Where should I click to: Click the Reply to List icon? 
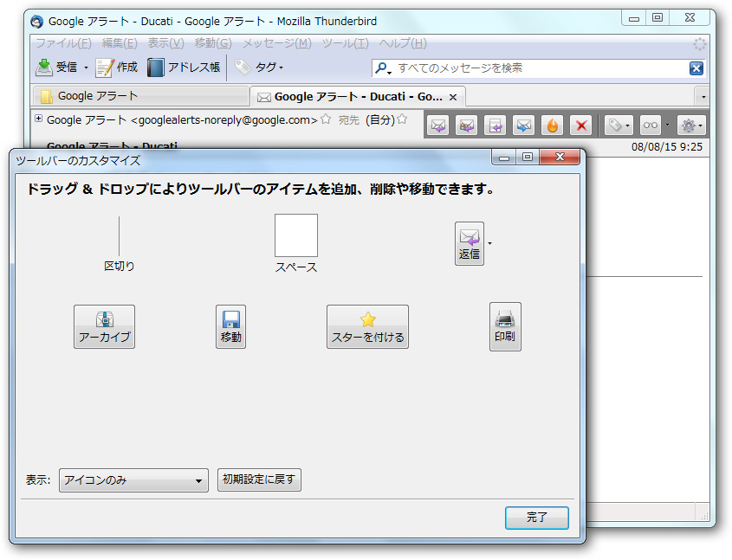(495, 126)
